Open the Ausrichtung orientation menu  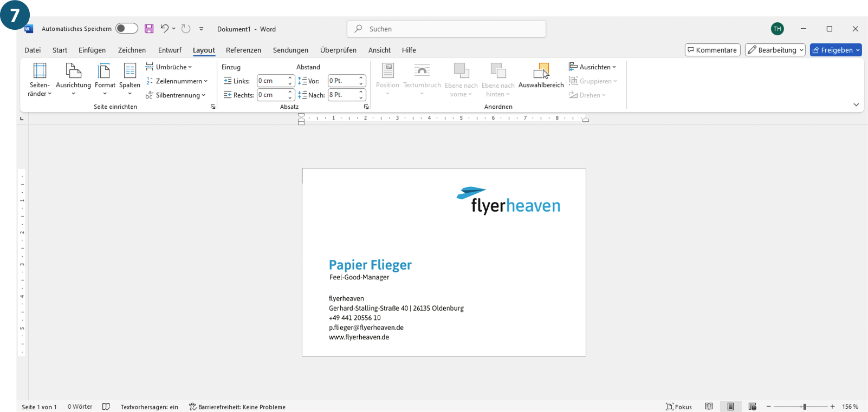click(73, 79)
